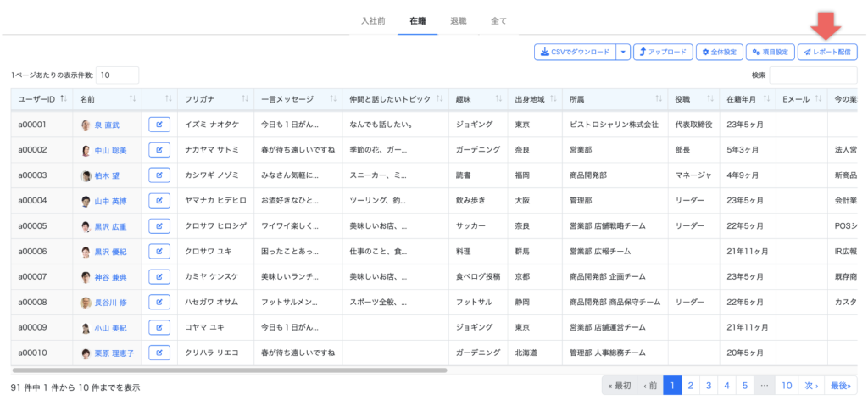Sort table by フリガナ column

pyautogui.click(x=242, y=99)
